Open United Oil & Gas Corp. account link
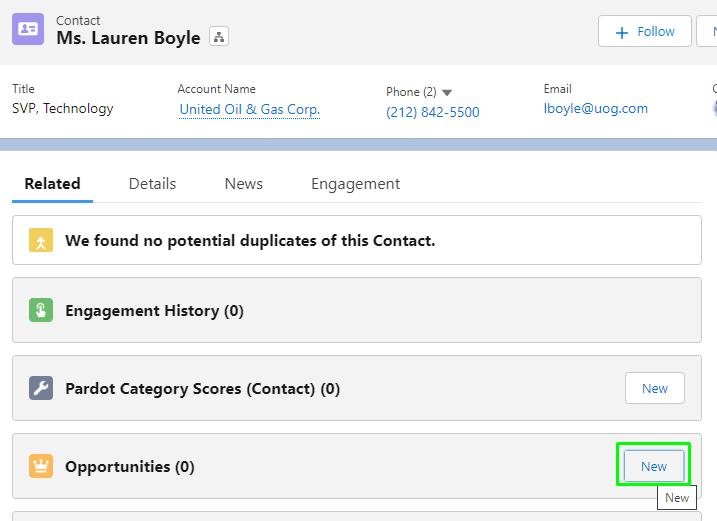The image size is (717, 521). tap(250, 109)
